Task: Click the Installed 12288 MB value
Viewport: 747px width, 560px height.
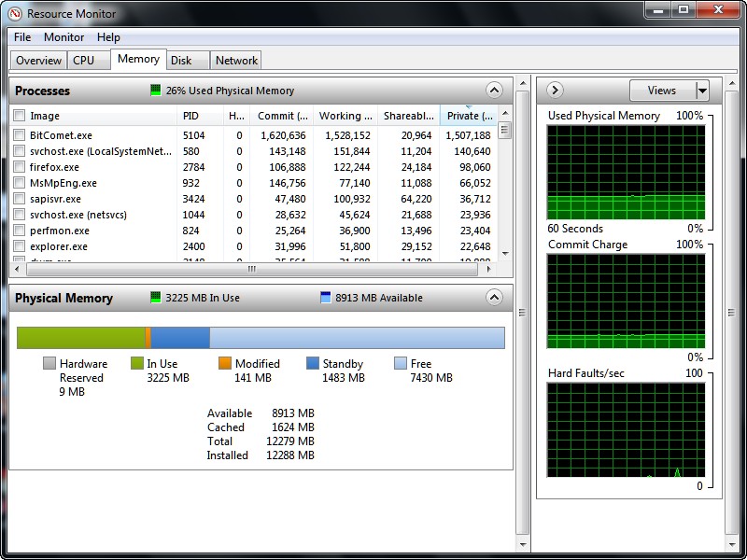Action: click(x=290, y=455)
